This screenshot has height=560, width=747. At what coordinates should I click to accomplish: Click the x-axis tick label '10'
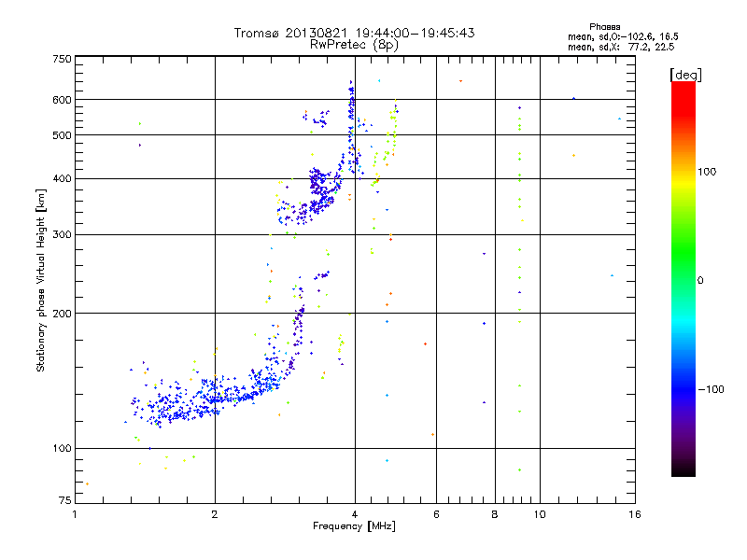click(x=540, y=514)
